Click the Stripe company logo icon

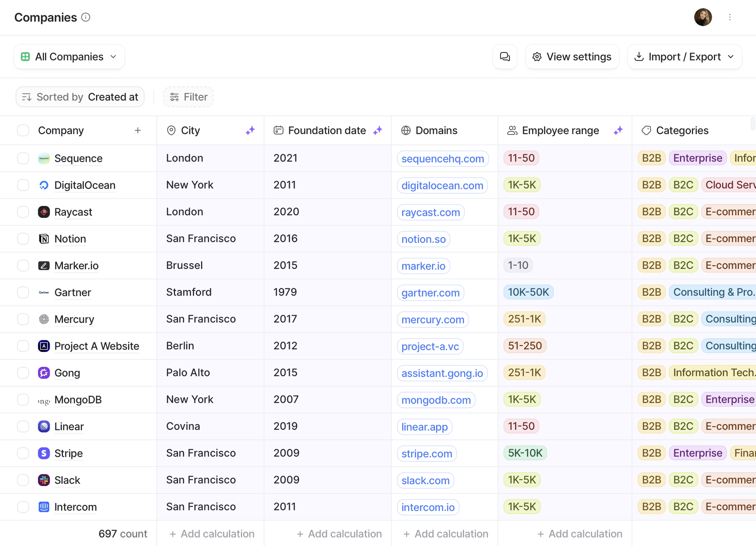tap(44, 453)
